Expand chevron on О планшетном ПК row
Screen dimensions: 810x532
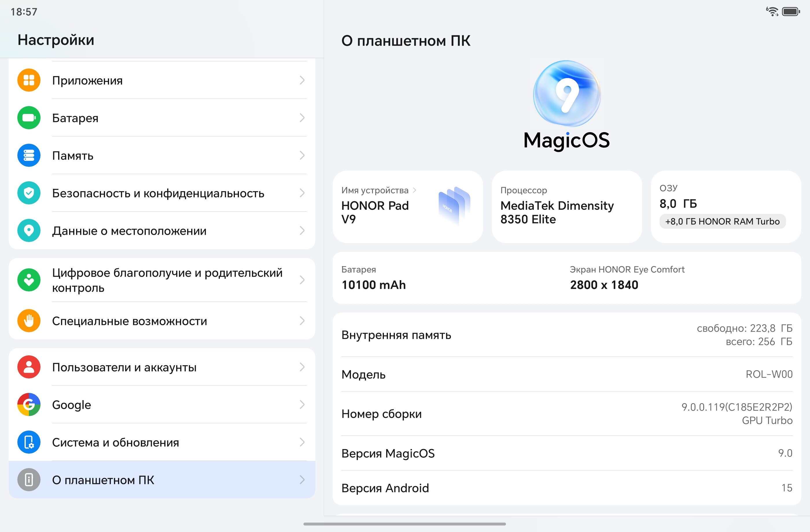pos(302,480)
